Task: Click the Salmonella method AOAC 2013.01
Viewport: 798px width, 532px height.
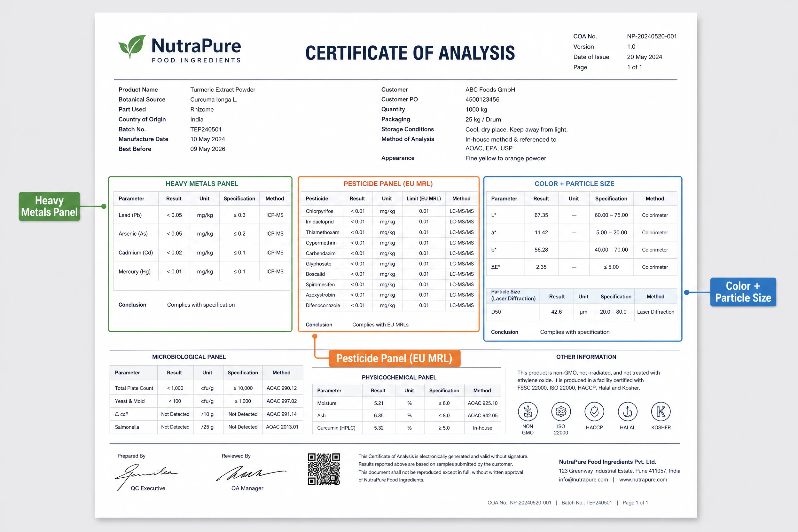Action: [282, 427]
